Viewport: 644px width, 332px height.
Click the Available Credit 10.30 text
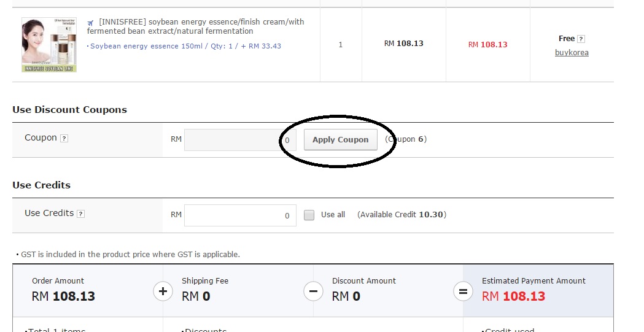(x=402, y=215)
